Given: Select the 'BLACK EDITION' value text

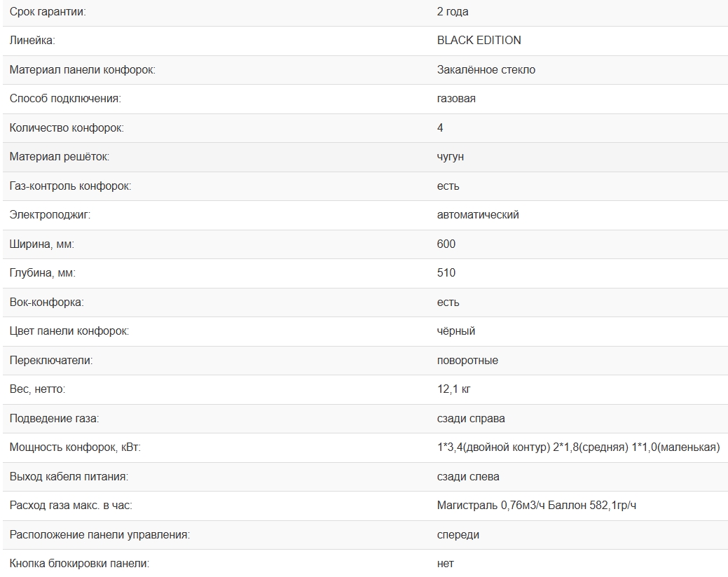Looking at the screenshot, I should coord(479,41).
